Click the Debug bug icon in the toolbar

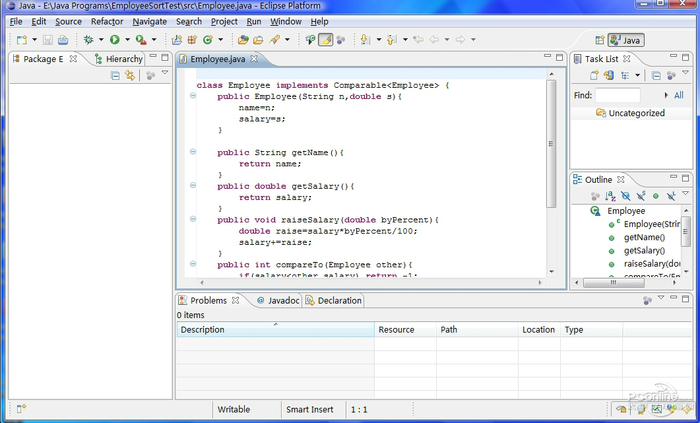pos(89,40)
